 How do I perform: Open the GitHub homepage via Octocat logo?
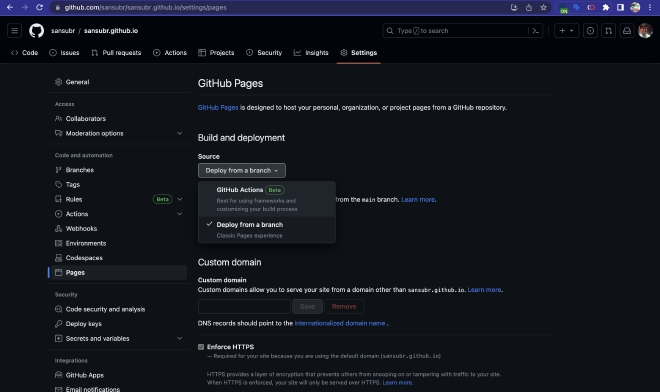tap(37, 31)
